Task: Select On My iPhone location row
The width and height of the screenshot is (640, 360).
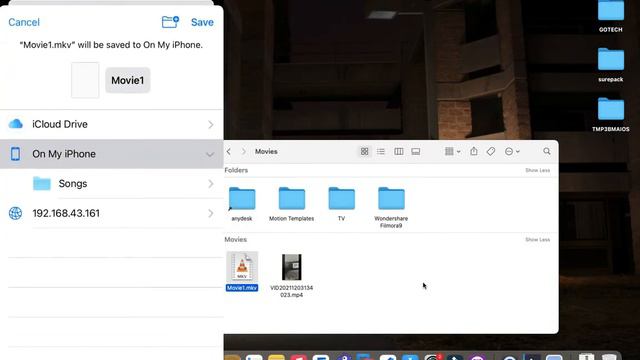Action: coord(111,154)
